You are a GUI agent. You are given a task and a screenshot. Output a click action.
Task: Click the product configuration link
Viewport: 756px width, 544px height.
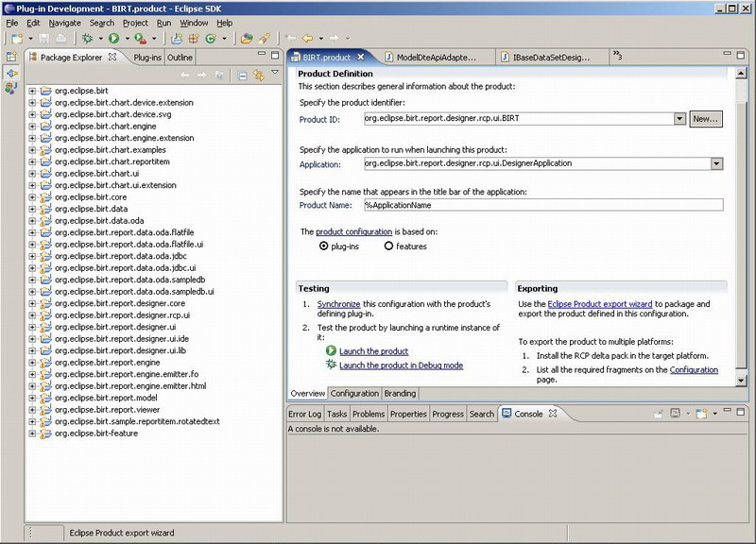(353, 231)
